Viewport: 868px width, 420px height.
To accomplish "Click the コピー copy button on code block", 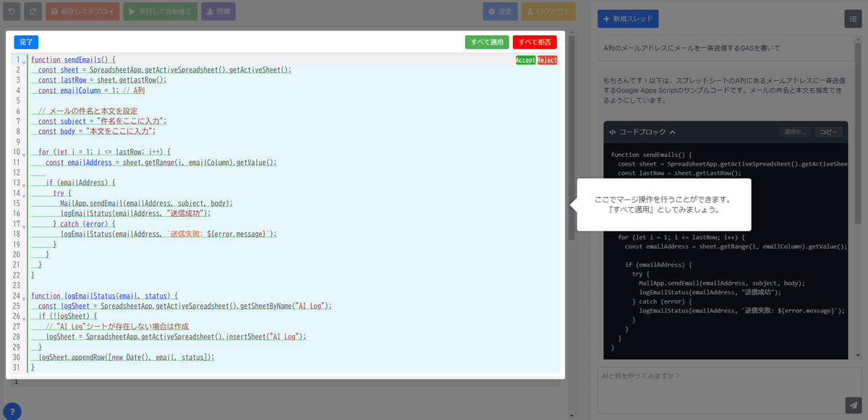I will pos(829,132).
